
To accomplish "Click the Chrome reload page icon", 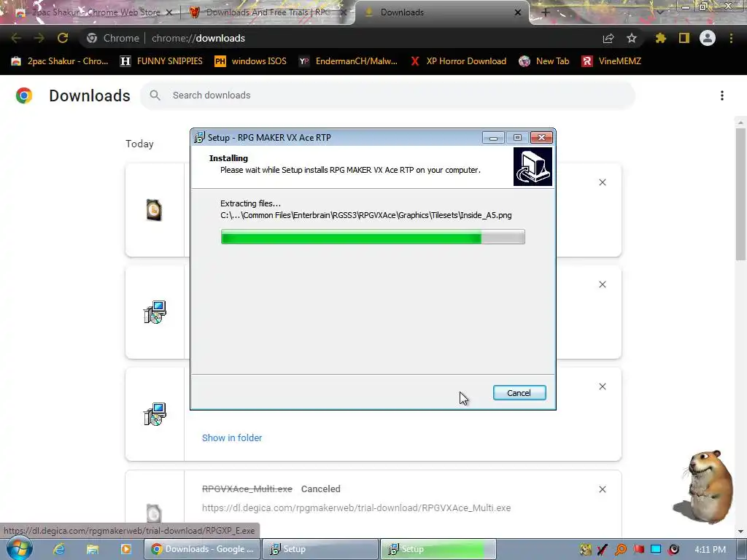I will pos(63,38).
